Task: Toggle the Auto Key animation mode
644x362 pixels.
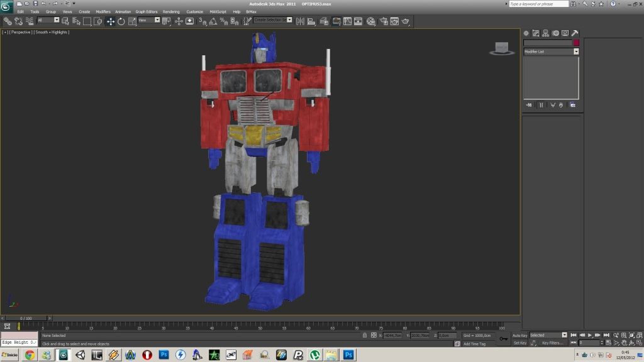Action: tap(520, 336)
